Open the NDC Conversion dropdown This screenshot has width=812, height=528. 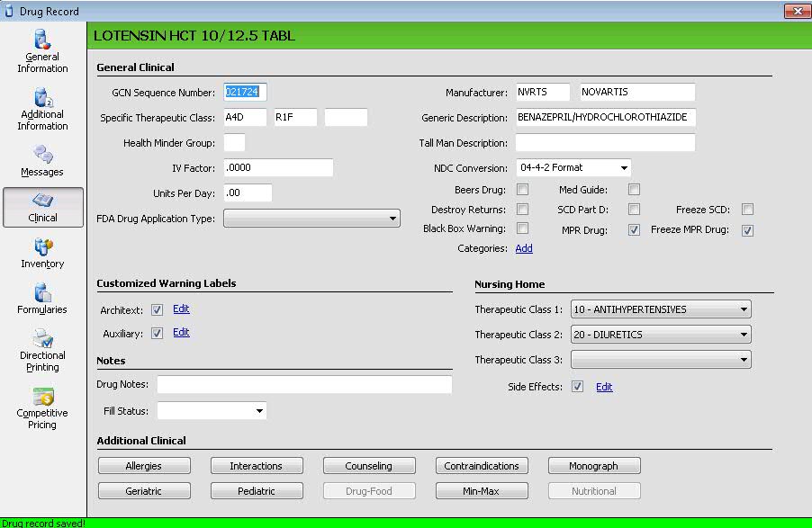click(573, 167)
